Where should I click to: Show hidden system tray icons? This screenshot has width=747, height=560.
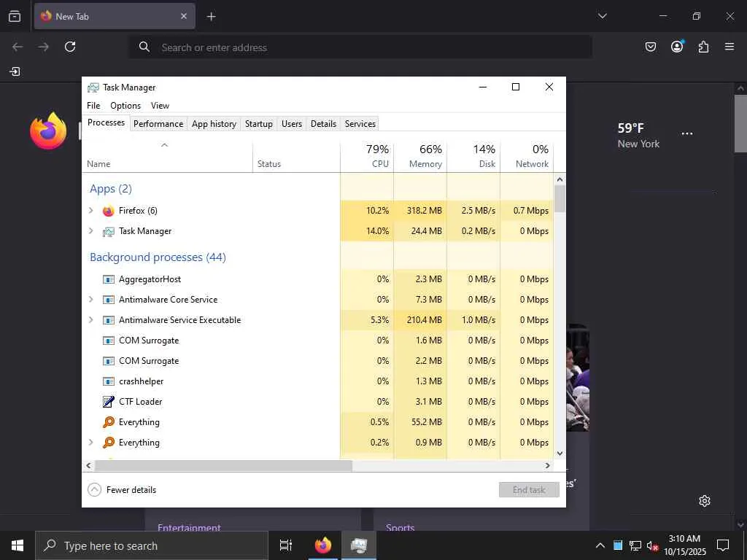click(x=600, y=545)
